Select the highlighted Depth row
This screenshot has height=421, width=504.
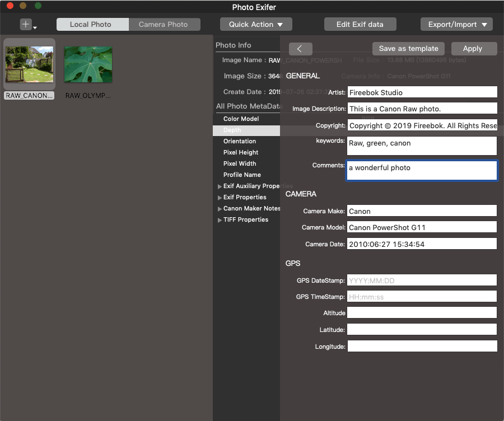pos(246,130)
